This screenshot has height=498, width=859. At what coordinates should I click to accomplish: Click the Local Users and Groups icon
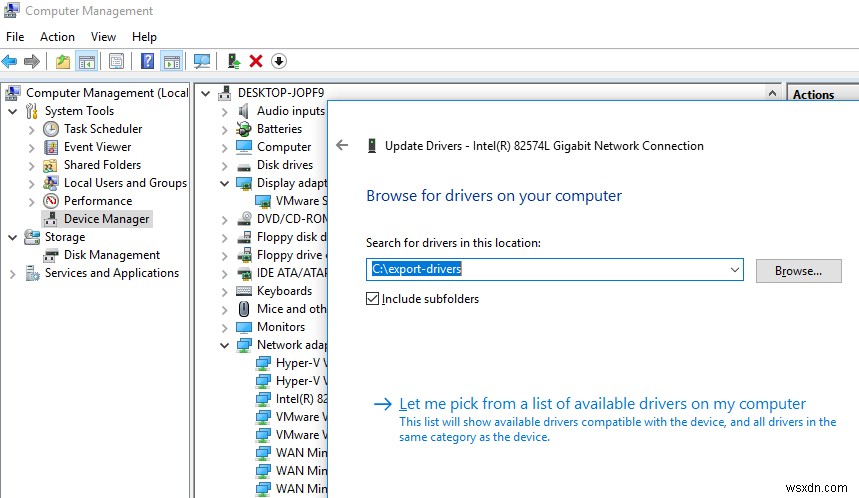pos(50,183)
